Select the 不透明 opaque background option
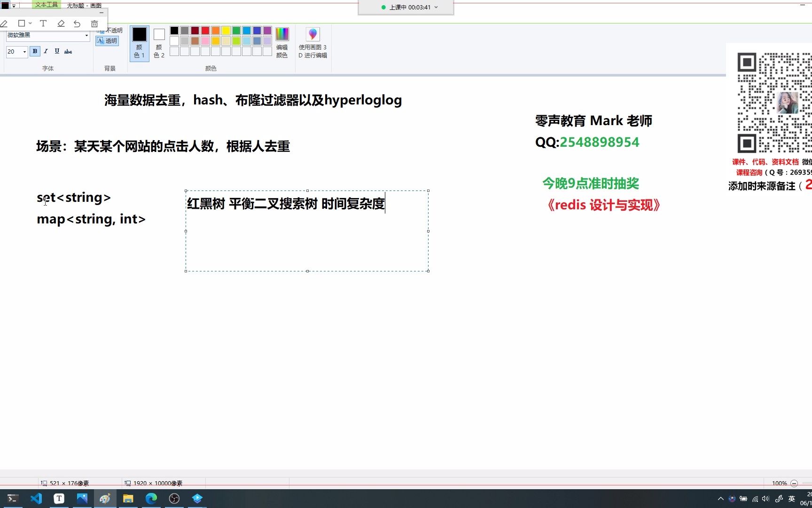The height and width of the screenshot is (508, 812). [109, 30]
